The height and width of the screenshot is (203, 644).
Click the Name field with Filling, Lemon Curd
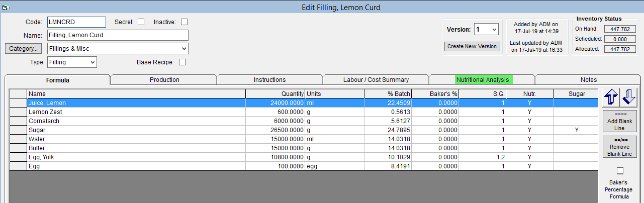tap(118, 35)
